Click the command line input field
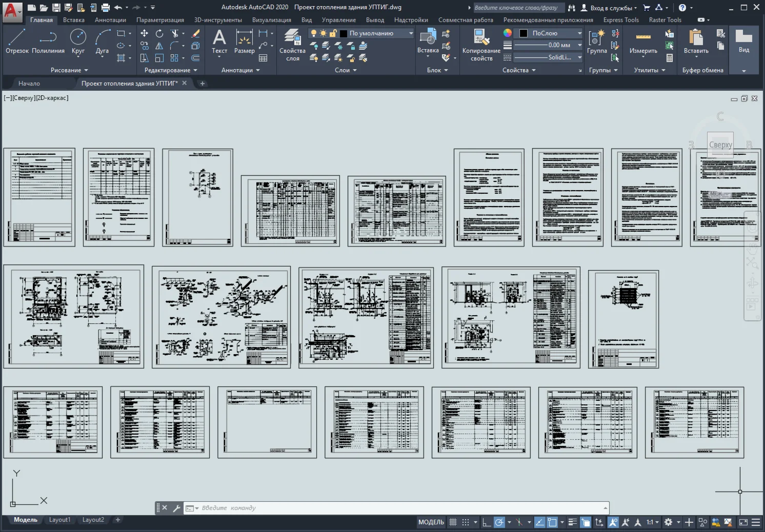 (x=396, y=508)
